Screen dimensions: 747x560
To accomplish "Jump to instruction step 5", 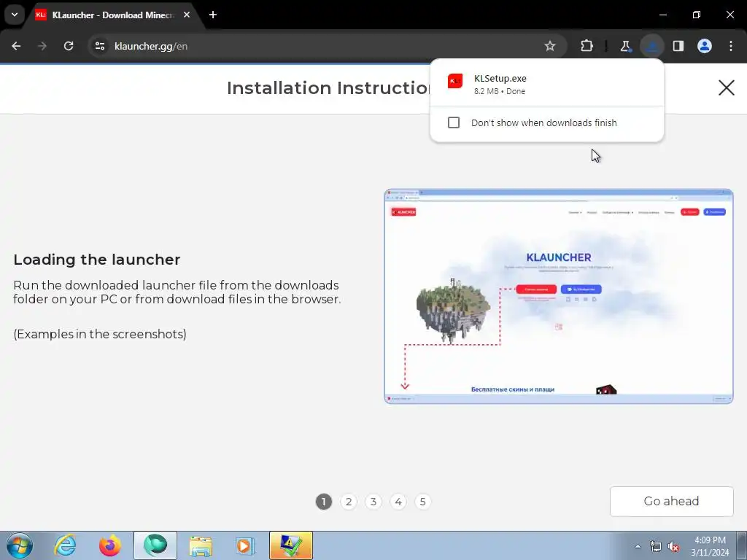I will tap(422, 502).
